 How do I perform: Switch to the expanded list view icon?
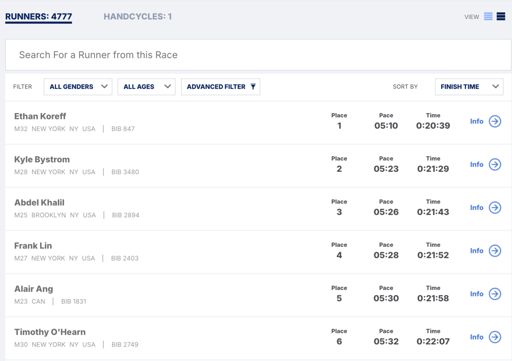[501, 16]
